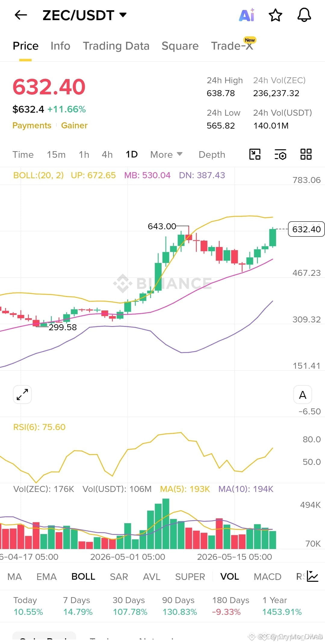The height and width of the screenshot is (644, 325).
Task: Tap the RSI(6): 75.60 label
Action: (x=39, y=427)
